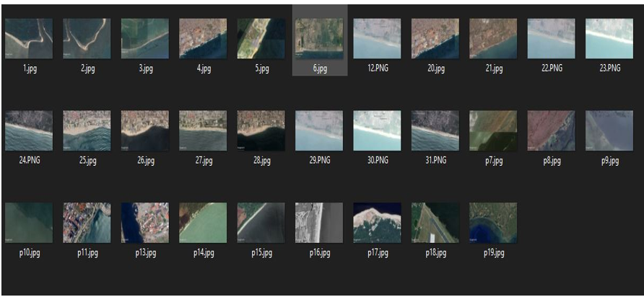
Task: Click the highlighted 6.jpg thumbnail
Action: [x=319, y=38]
